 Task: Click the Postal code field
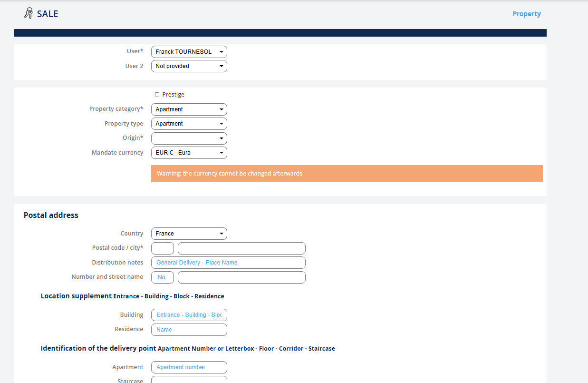163,248
